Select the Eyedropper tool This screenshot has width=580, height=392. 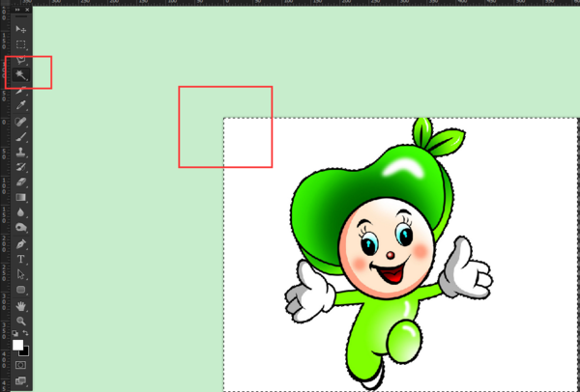[20, 104]
